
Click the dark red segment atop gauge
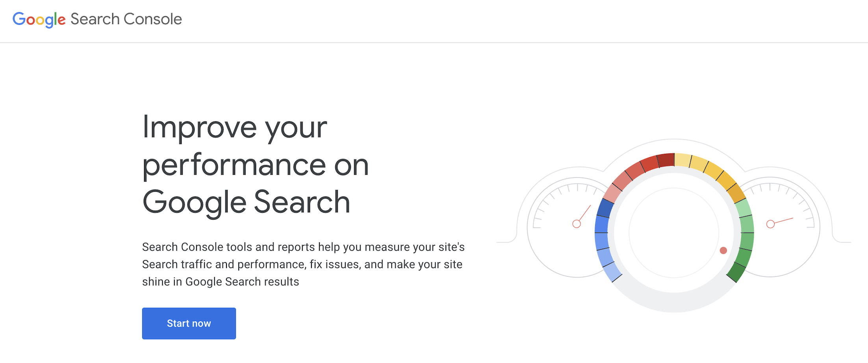click(666, 160)
